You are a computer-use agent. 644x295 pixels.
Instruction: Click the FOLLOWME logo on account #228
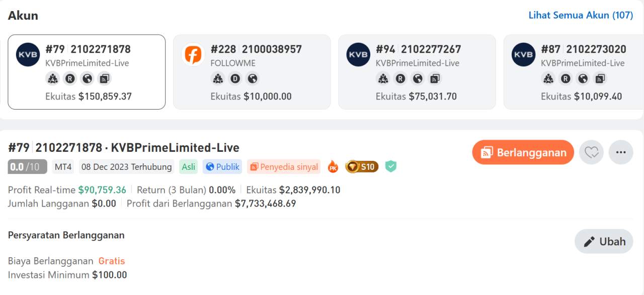[x=193, y=55]
